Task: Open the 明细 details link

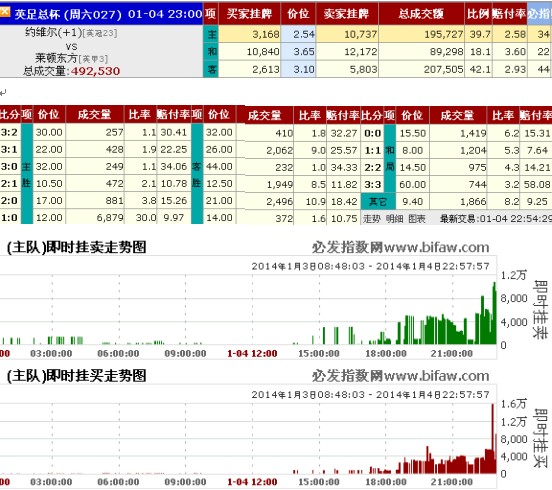Action: point(394,219)
